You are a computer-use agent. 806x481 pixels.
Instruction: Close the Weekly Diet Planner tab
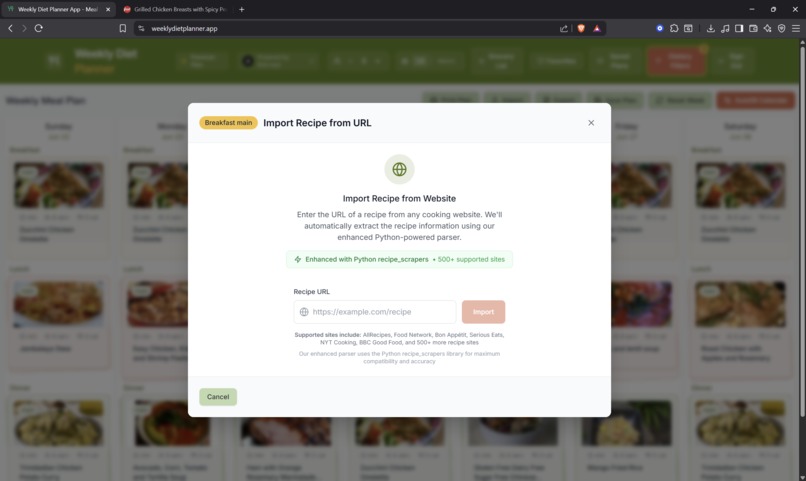108,9
